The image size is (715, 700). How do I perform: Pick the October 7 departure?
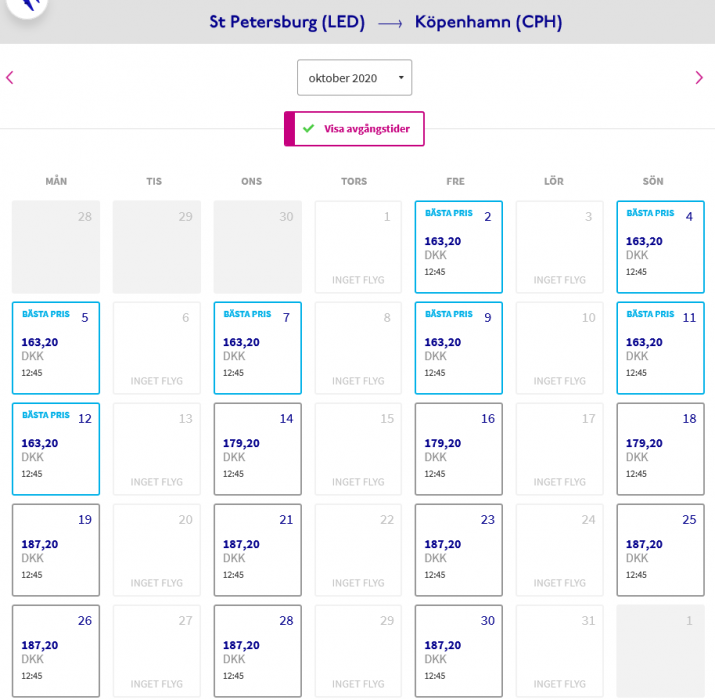pyautogui.click(x=257, y=348)
